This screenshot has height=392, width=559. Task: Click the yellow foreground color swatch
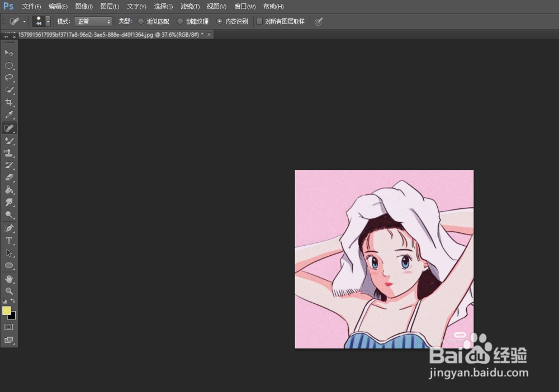6,310
